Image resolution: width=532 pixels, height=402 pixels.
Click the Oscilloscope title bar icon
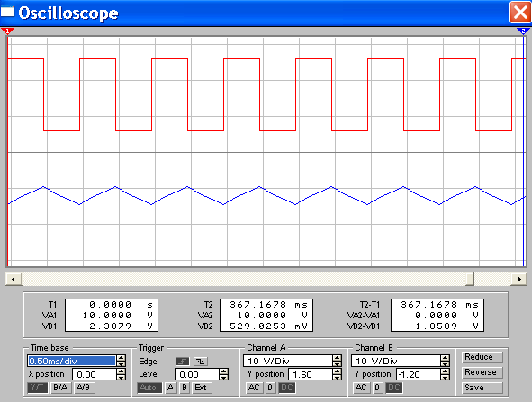(x=7, y=12)
